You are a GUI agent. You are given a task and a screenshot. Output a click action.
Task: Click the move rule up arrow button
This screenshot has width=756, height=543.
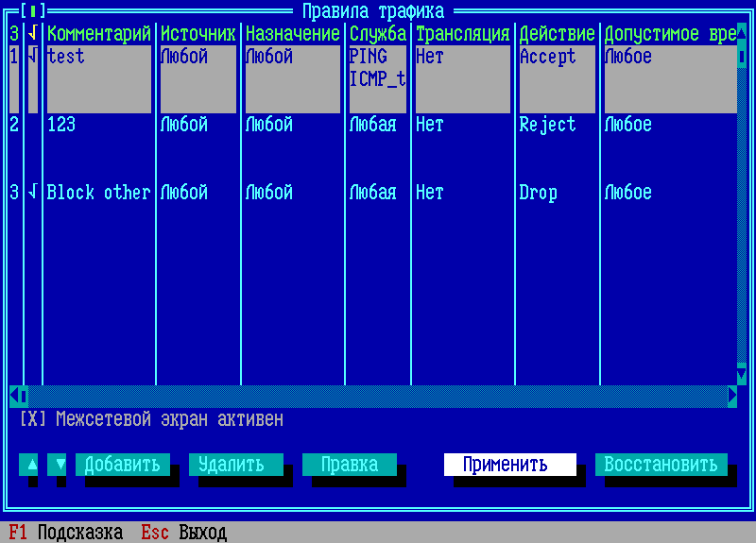(x=32, y=465)
